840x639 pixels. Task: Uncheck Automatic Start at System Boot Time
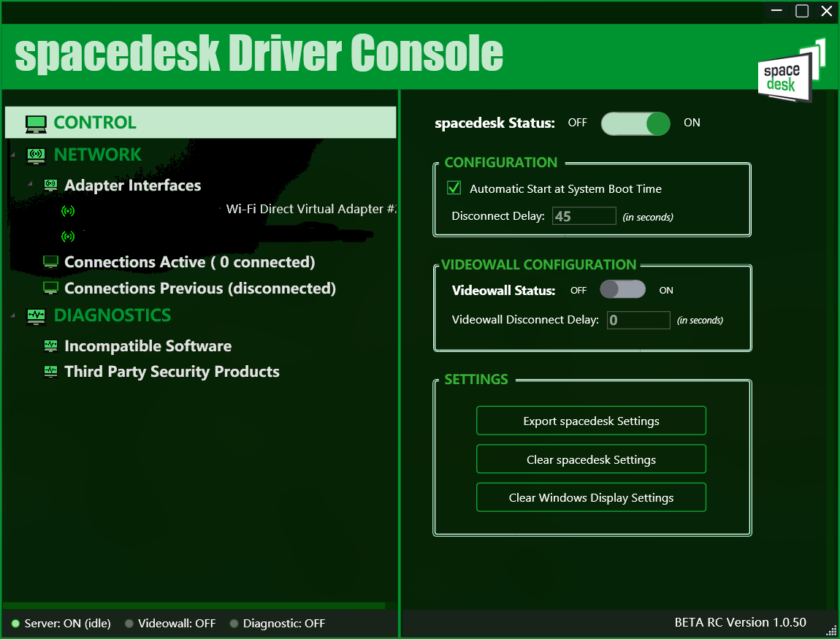(x=454, y=188)
